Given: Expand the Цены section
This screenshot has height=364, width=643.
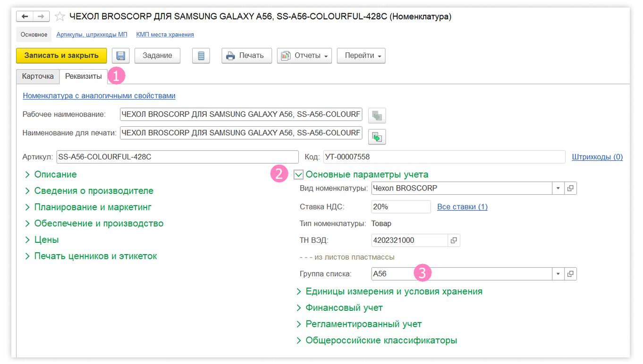Looking at the screenshot, I should pos(42,240).
